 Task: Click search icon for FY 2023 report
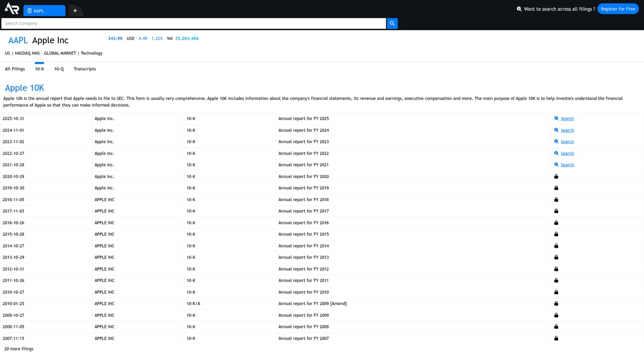pyautogui.click(x=556, y=142)
